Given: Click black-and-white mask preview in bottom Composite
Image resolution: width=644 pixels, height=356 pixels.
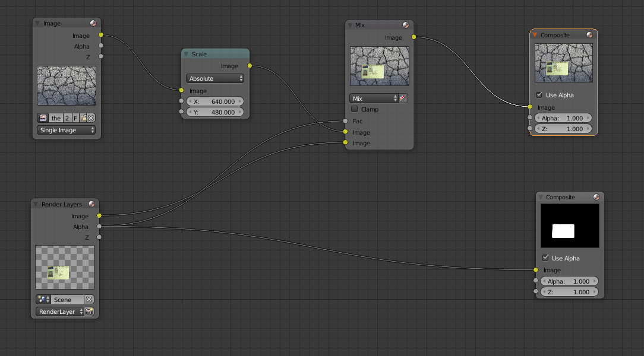Looking at the screenshot, I should point(570,226).
